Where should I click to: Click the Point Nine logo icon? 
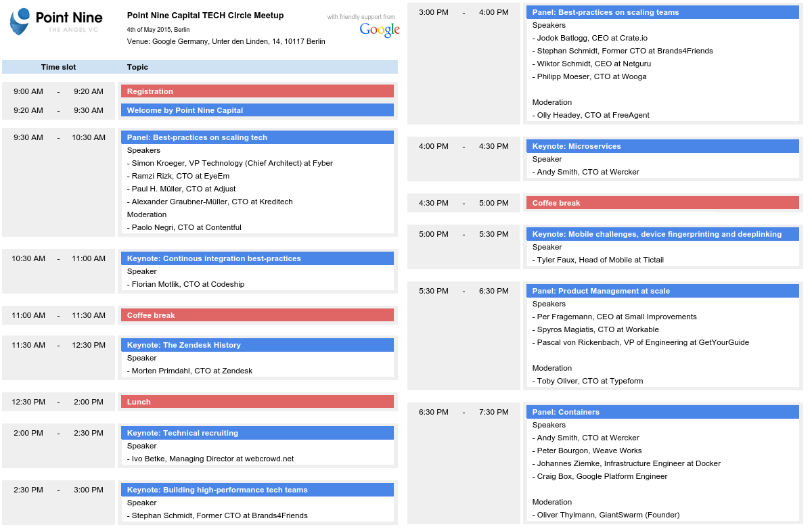(x=20, y=21)
